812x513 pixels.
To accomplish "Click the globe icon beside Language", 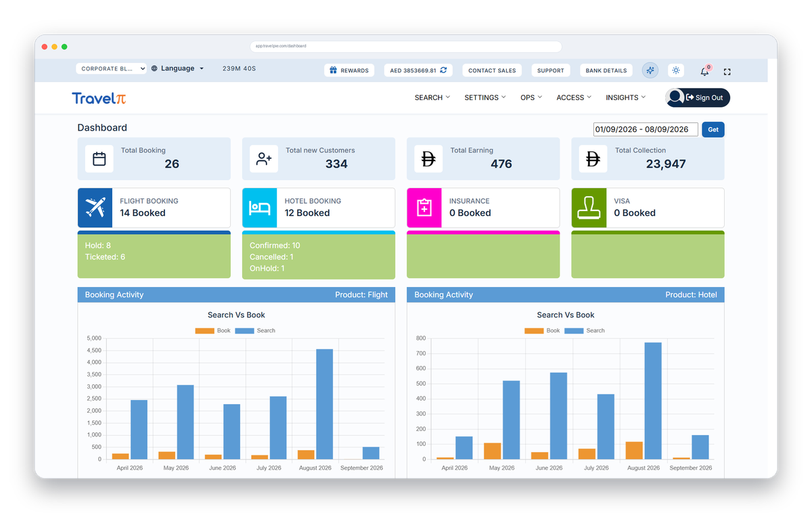I will point(154,68).
